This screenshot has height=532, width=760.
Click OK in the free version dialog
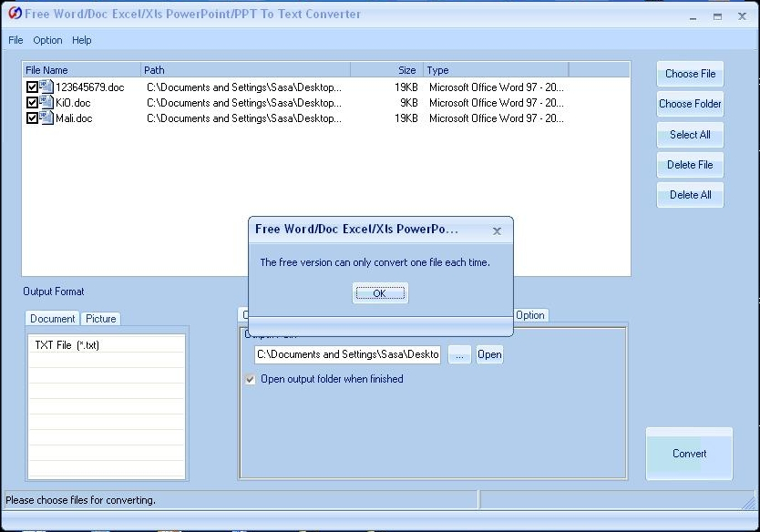tap(380, 293)
